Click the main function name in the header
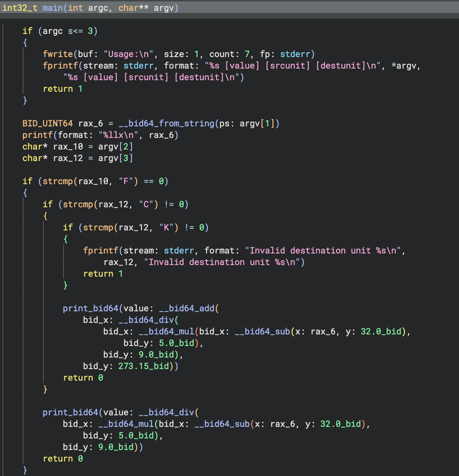Viewport: 459px width, 476px height. point(53,8)
